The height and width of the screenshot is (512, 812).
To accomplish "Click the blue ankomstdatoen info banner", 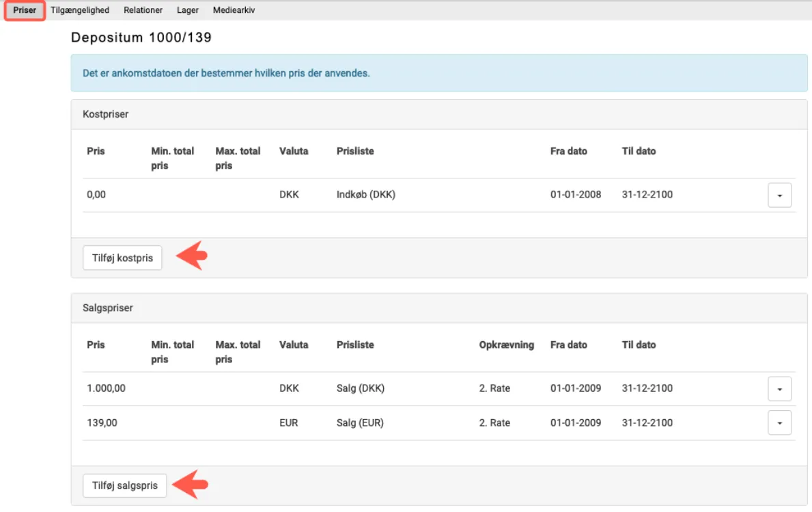I will click(226, 73).
